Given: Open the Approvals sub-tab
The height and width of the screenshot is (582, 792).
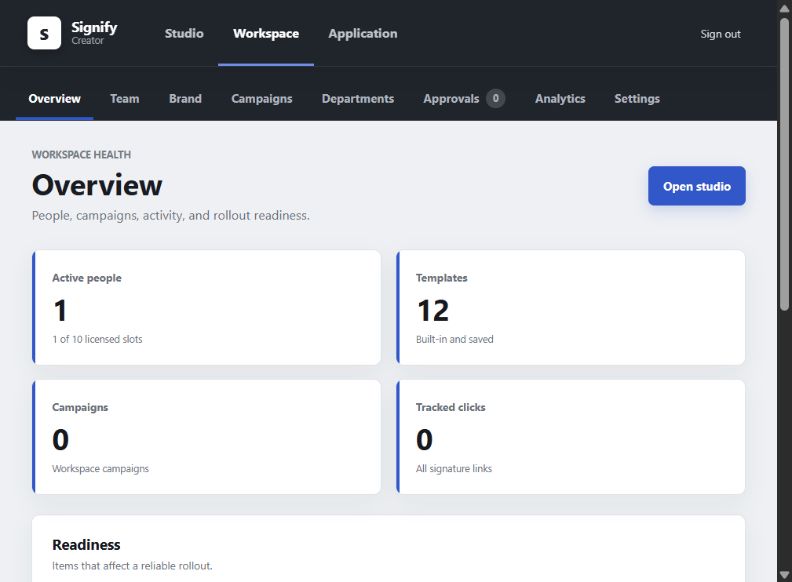Looking at the screenshot, I should 451,99.
